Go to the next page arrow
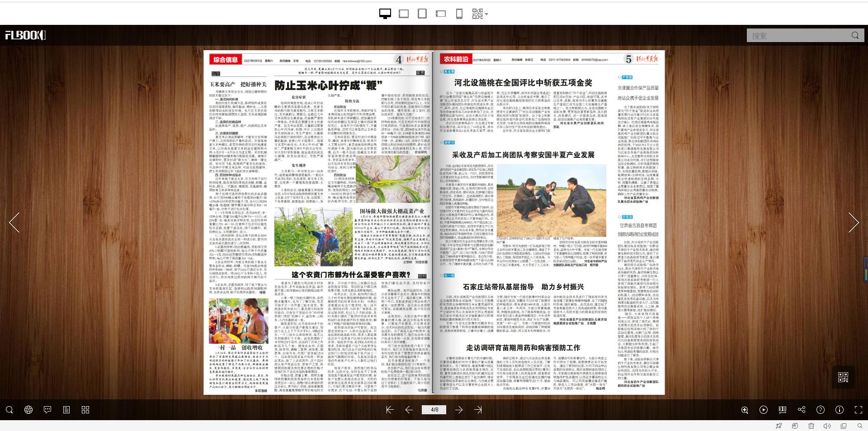Screen dimensions: 868x431 [x=458, y=410]
